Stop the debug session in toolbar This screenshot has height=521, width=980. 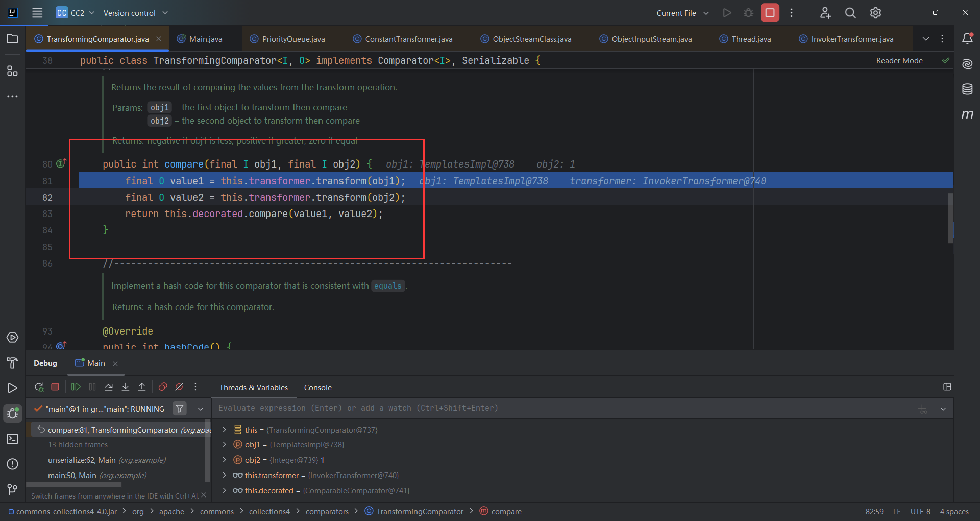coord(55,387)
